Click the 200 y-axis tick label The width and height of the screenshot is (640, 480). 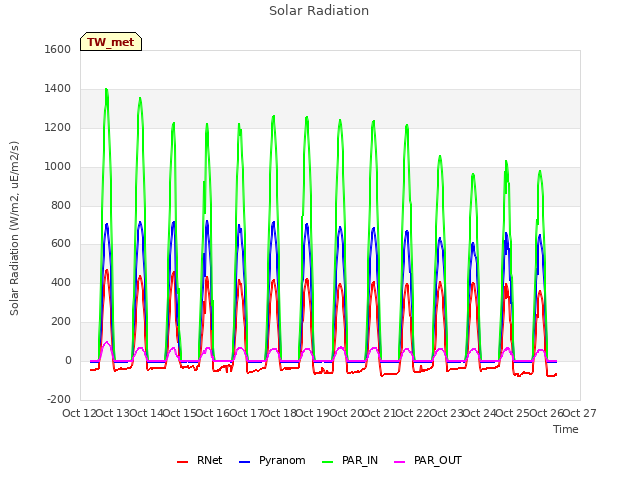[x=61, y=322]
